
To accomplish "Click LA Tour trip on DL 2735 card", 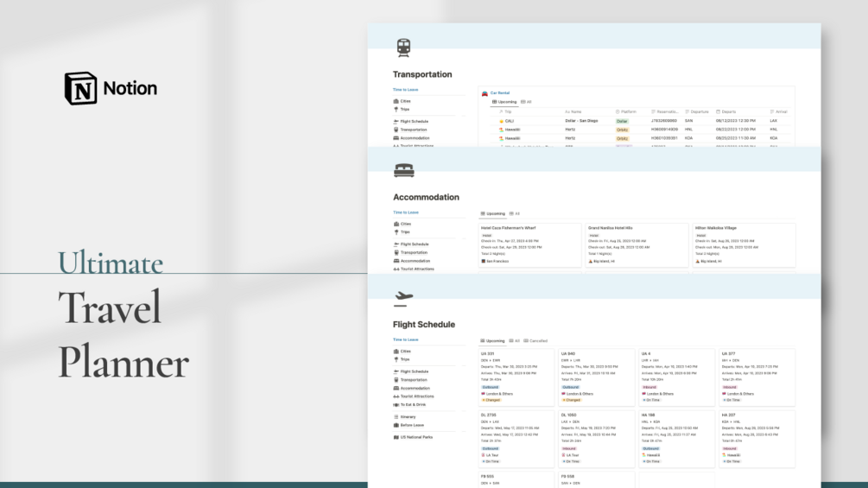I will pos(491,455).
